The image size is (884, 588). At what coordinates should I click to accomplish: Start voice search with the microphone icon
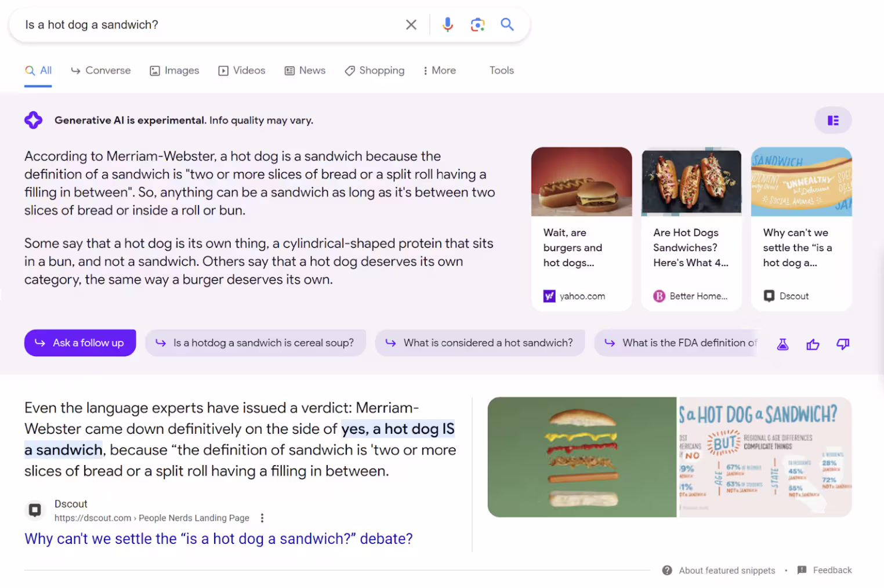pos(447,25)
